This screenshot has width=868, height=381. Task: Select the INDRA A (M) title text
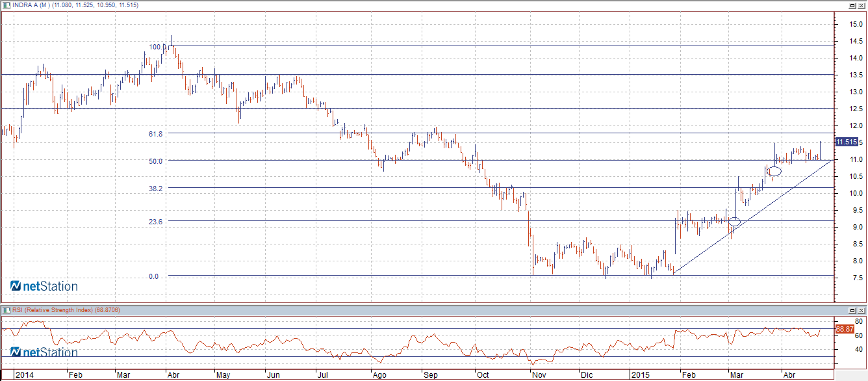click(31, 5)
